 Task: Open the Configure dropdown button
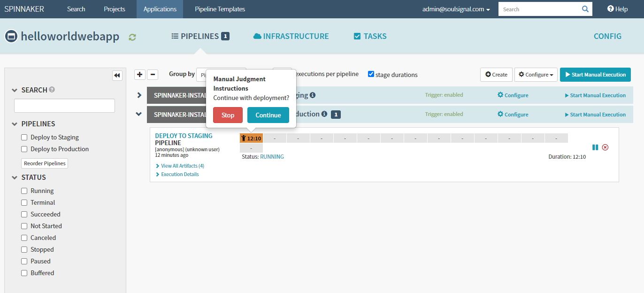click(536, 75)
